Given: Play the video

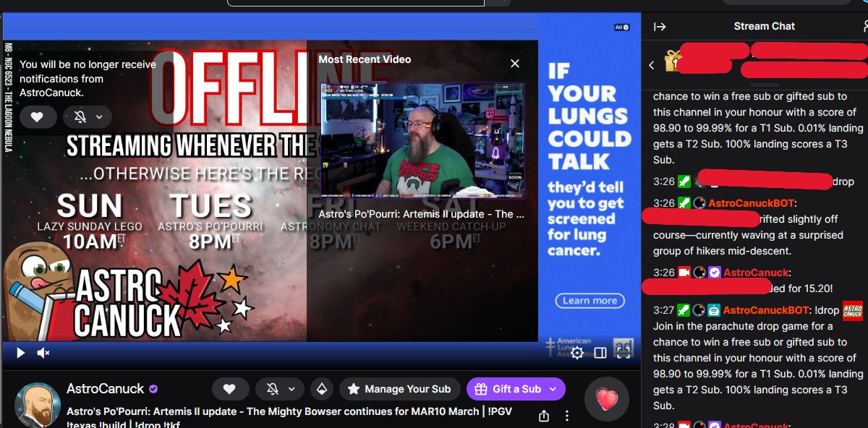Looking at the screenshot, I should click(x=20, y=353).
